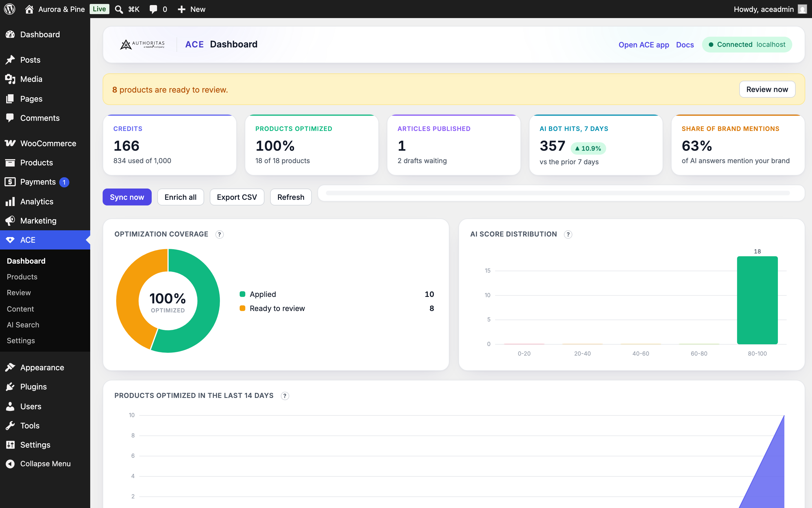Click the empty sync progress bar
The height and width of the screenshot is (508, 812).
pyautogui.click(x=558, y=193)
